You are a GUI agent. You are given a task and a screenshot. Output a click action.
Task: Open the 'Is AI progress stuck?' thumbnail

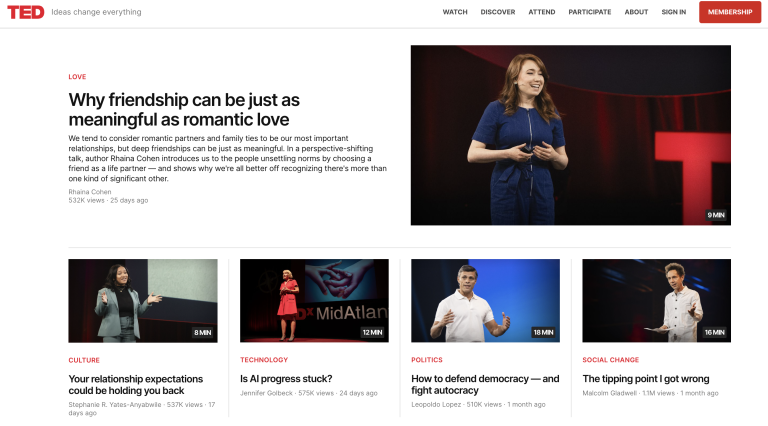(x=314, y=301)
